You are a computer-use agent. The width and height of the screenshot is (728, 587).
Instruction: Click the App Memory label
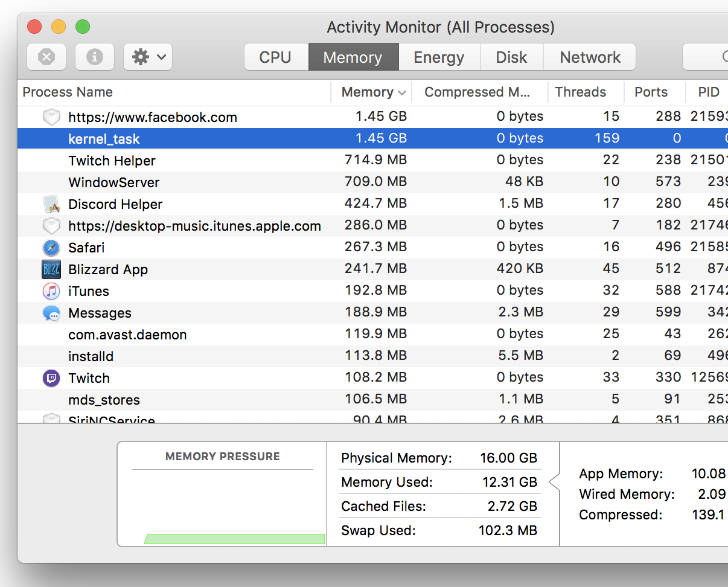[x=621, y=474]
